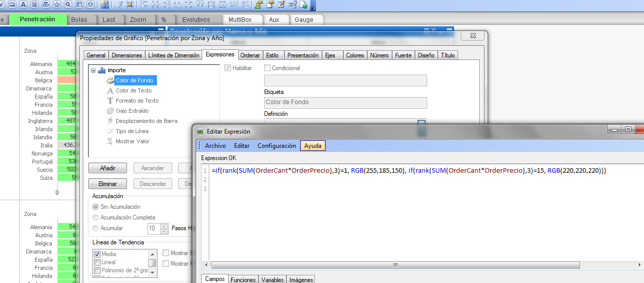The width and height of the screenshot is (644, 283).
Task: Click the star bookmark object toolbar icon
Action: 57,5
